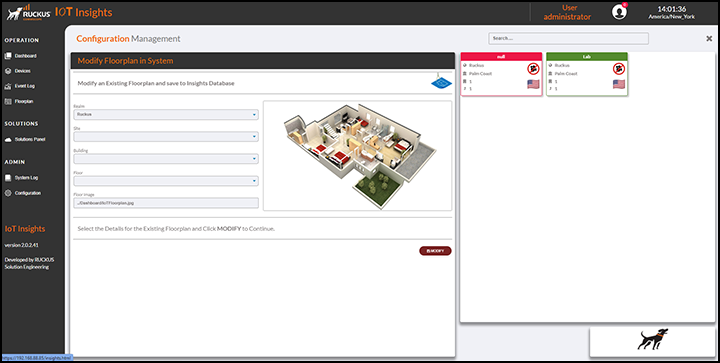
Task: Click the System Log document icon
Action: (x=8, y=178)
